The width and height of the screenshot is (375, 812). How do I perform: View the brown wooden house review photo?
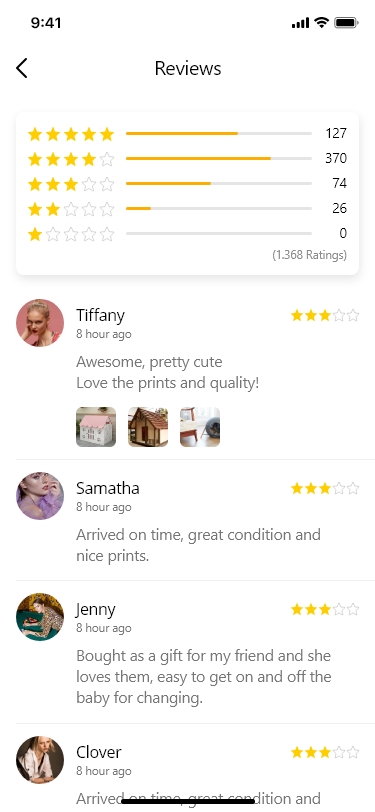(x=148, y=427)
